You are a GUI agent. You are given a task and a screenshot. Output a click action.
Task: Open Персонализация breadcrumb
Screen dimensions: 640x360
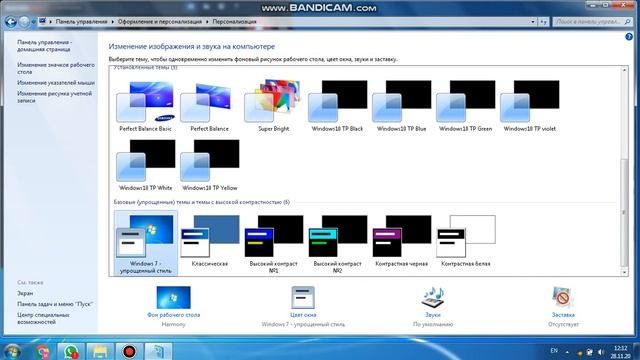(234, 22)
